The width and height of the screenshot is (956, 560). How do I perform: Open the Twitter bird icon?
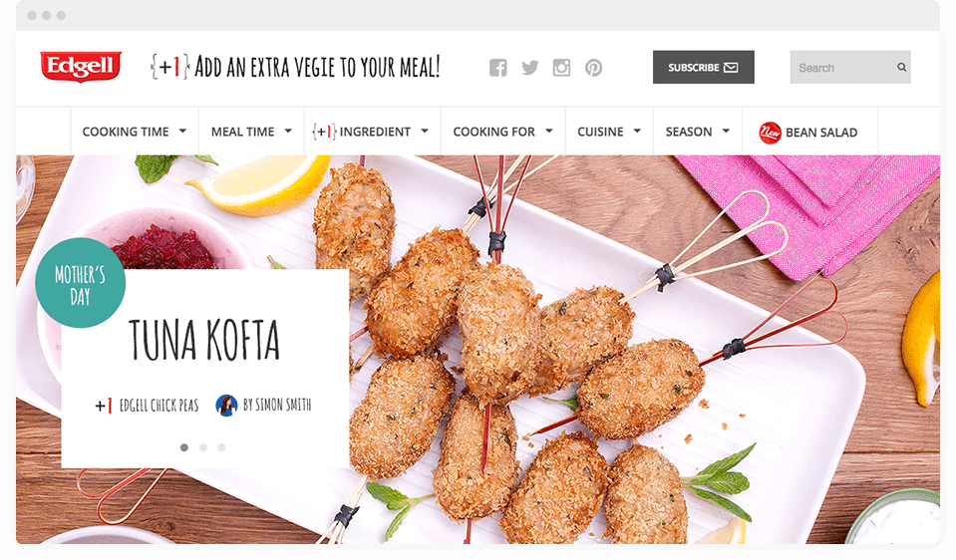pos(529,68)
